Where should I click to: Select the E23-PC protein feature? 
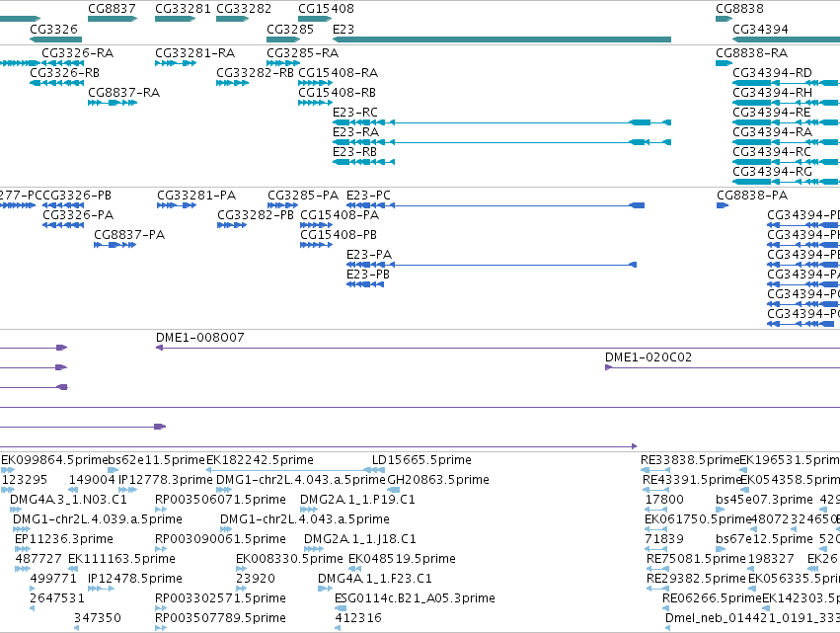click(x=496, y=205)
